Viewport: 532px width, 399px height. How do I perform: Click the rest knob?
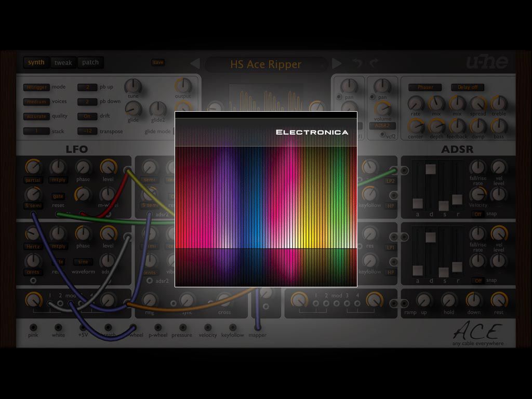pos(498,300)
